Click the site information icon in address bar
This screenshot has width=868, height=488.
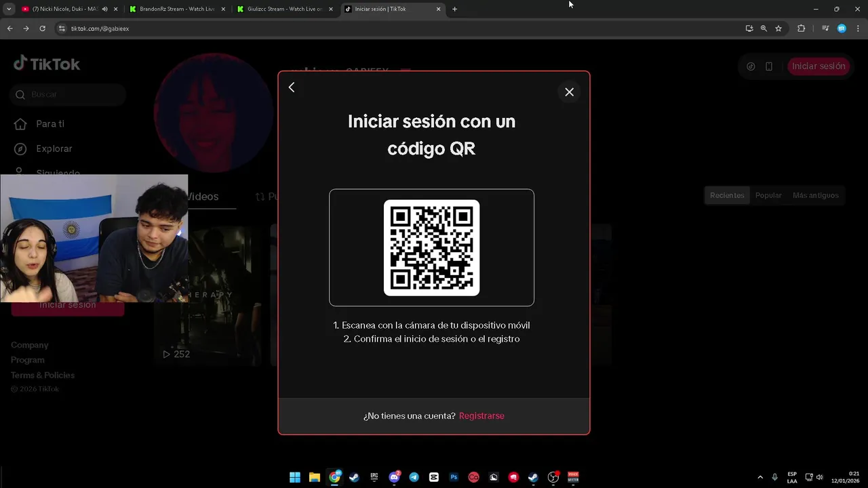pyautogui.click(x=62, y=28)
